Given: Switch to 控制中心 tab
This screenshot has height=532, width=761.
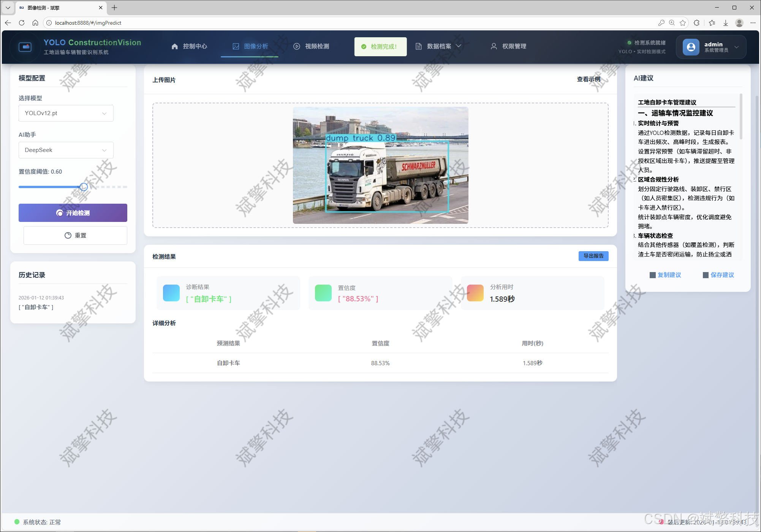Looking at the screenshot, I should click(x=189, y=46).
